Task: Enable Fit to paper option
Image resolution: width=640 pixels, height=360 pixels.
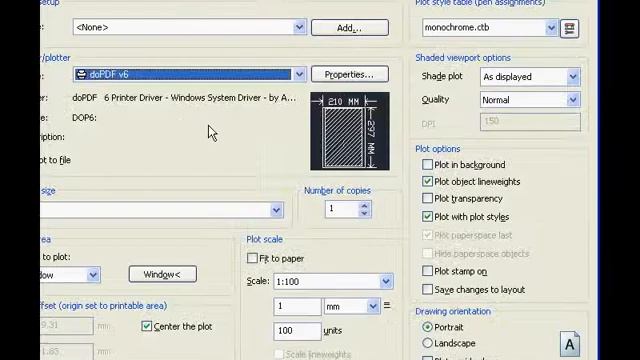Action: [252, 258]
